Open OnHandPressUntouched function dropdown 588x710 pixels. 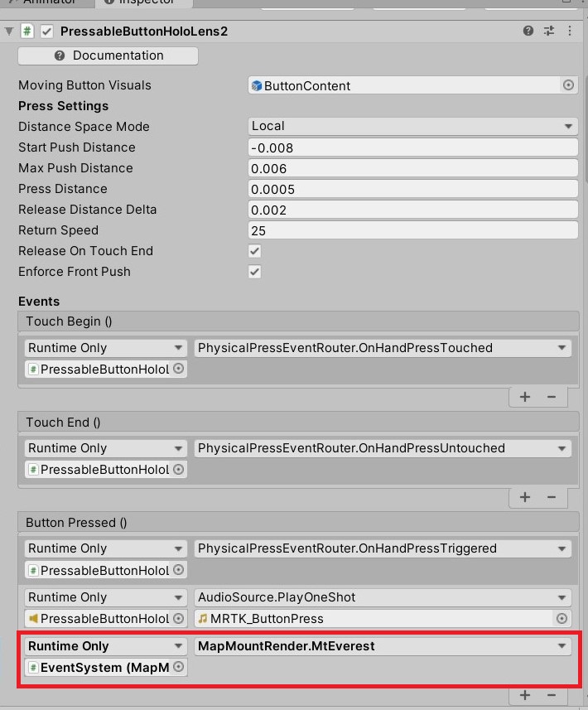(x=383, y=448)
